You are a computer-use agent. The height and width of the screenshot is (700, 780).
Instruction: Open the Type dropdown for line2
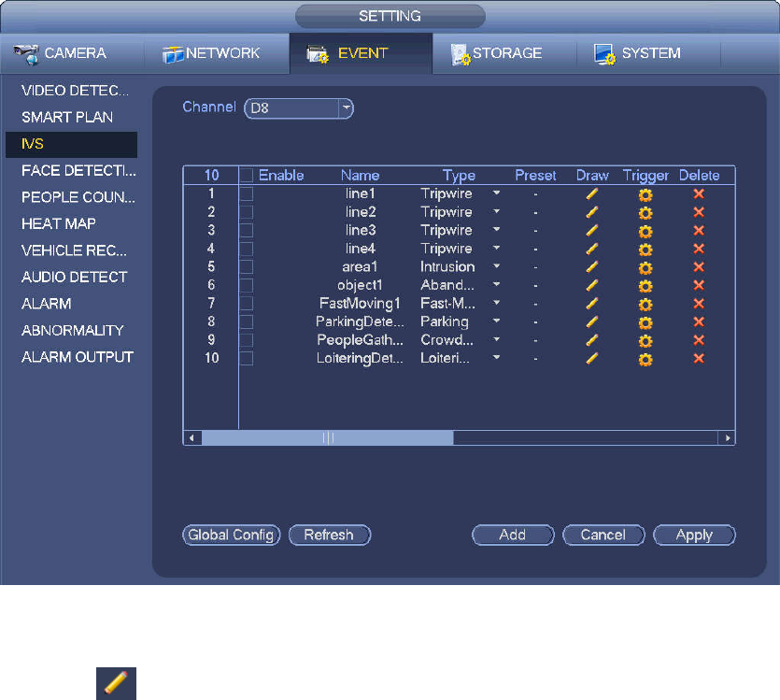(x=496, y=211)
